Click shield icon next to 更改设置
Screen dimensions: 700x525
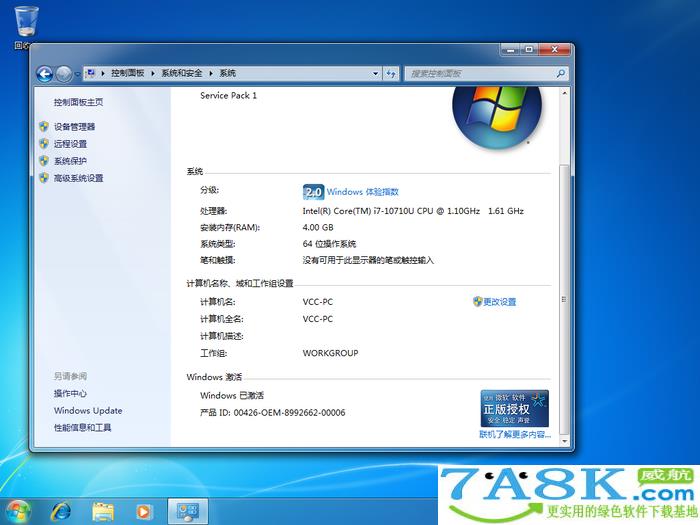(x=477, y=301)
